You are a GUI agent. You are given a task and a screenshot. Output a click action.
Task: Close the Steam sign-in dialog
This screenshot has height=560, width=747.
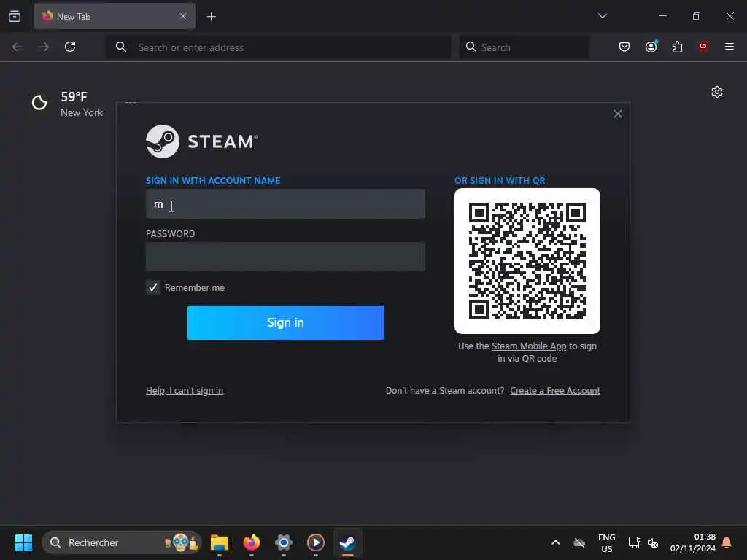617,114
